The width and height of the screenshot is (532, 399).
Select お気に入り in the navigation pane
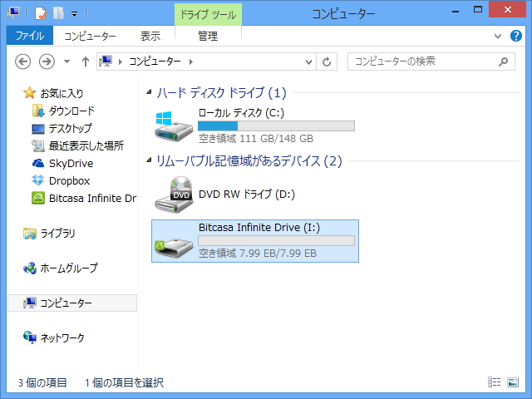click(62, 93)
